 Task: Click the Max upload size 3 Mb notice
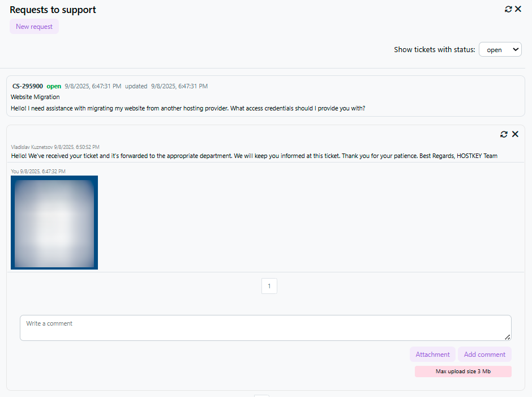click(463, 372)
